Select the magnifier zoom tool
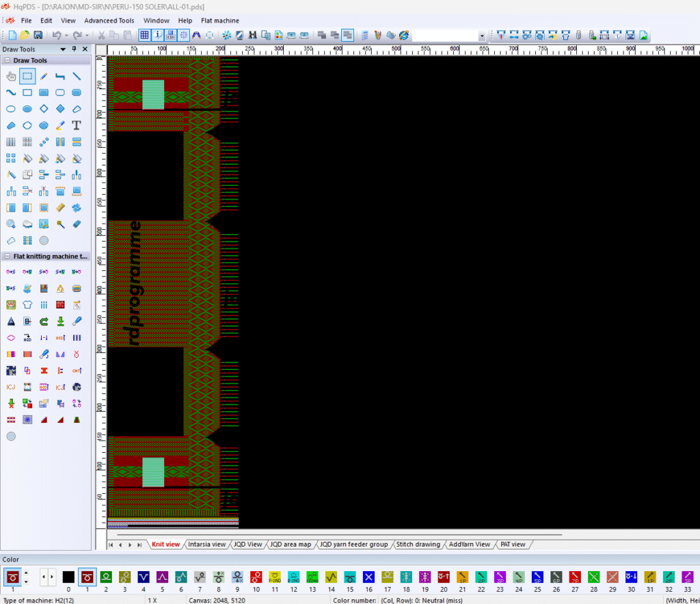Screen dimensions: 700x604 point(11,224)
